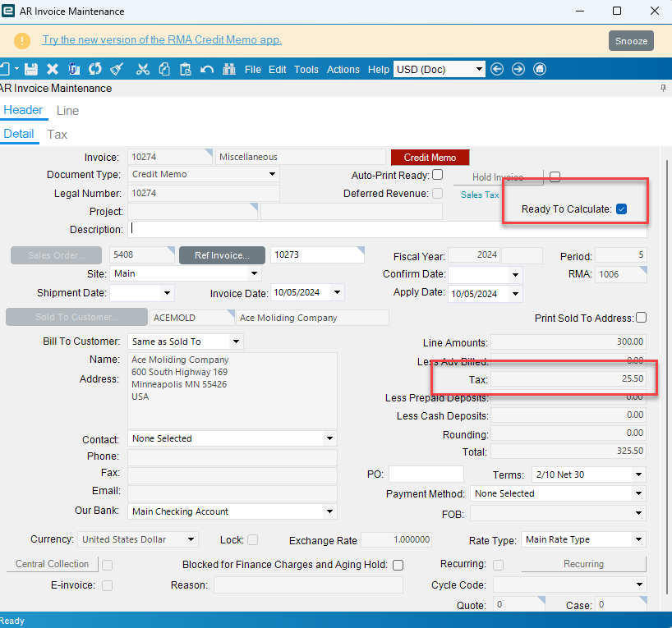This screenshot has height=628, width=672.
Task: Open the Document Type dropdown
Action: coord(272,174)
